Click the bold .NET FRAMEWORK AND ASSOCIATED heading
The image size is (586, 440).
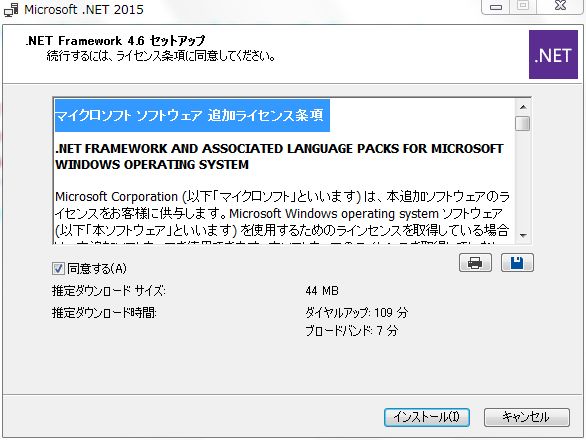pos(279,156)
